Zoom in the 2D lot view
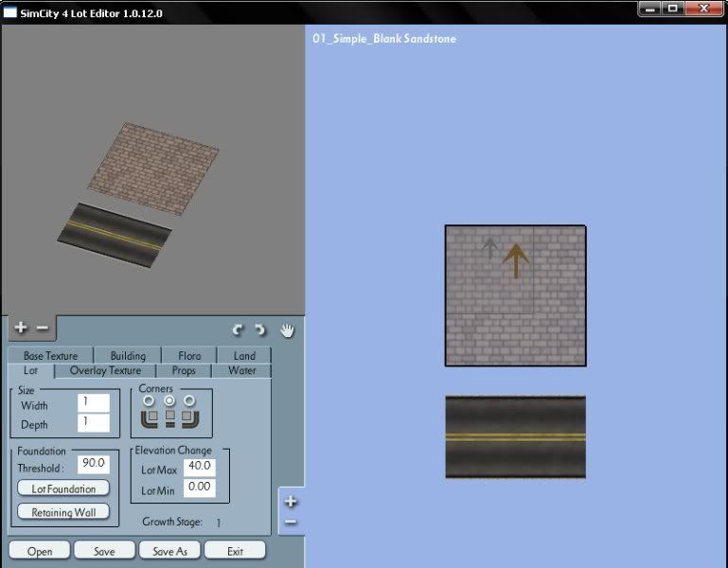Image resolution: width=728 pixels, height=568 pixels. (292, 502)
